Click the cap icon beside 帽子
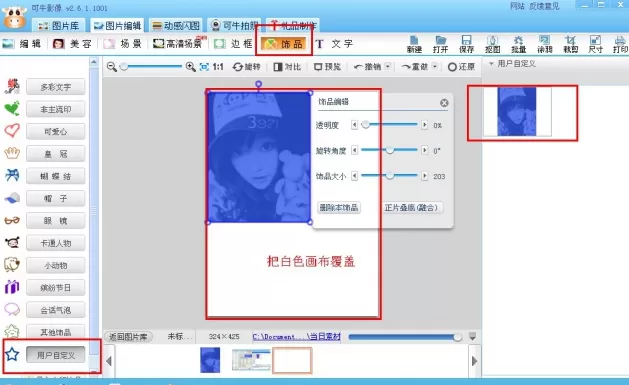Viewport: 629px width, 385px height. point(12,198)
